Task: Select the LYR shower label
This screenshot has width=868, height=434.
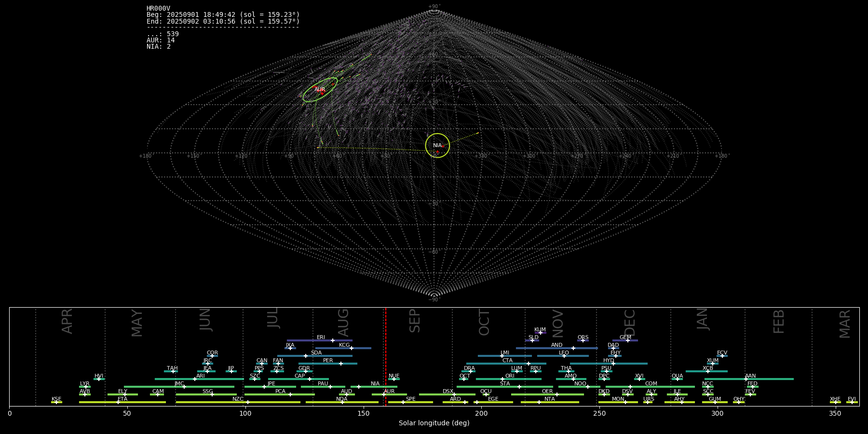Action: (84, 384)
